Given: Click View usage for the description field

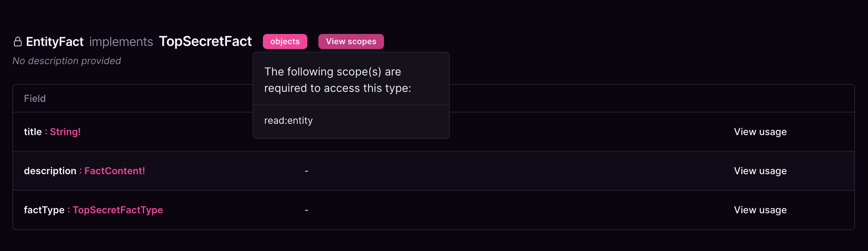Looking at the screenshot, I should [x=760, y=171].
